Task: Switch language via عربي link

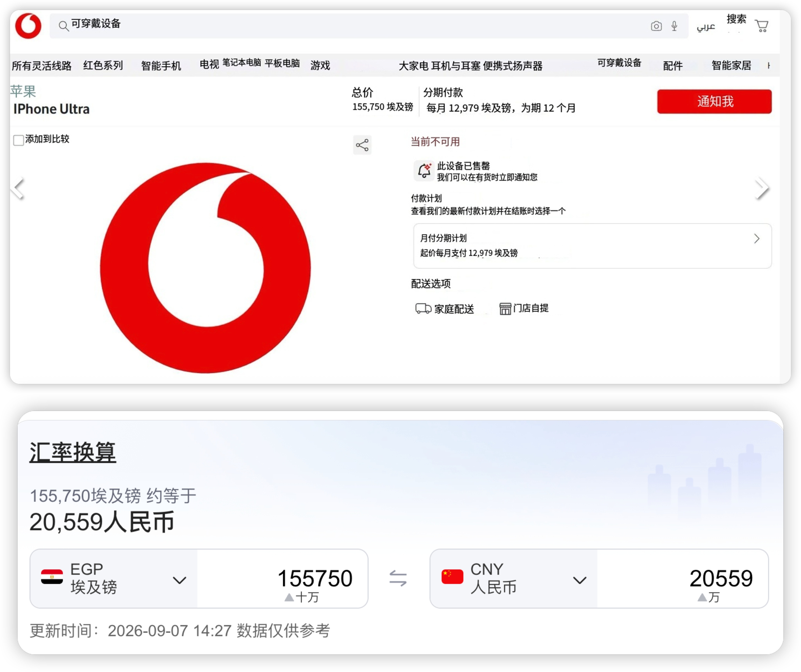Action: tap(706, 27)
